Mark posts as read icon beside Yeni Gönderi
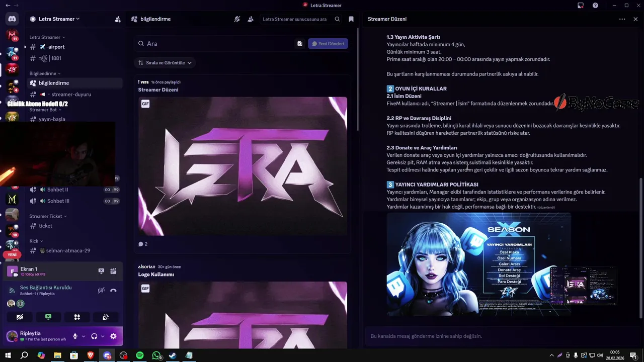Image resolution: width=644 pixels, height=362 pixels. coord(300,44)
